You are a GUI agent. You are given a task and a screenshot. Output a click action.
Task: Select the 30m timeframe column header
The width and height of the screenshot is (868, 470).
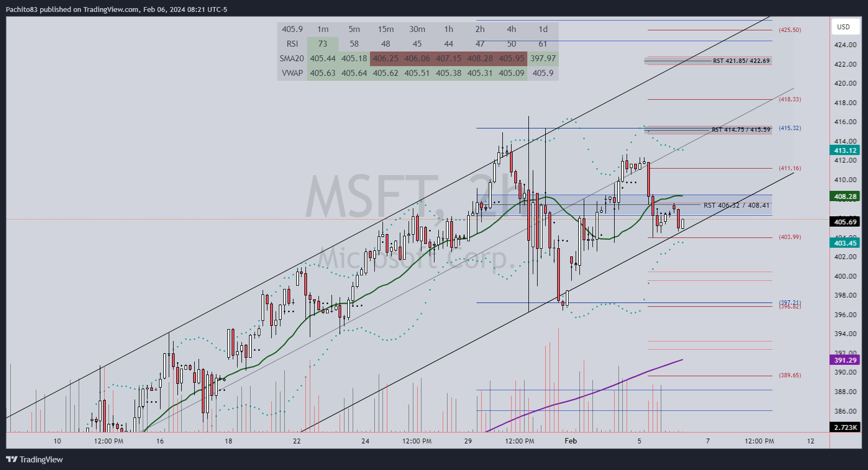point(417,29)
